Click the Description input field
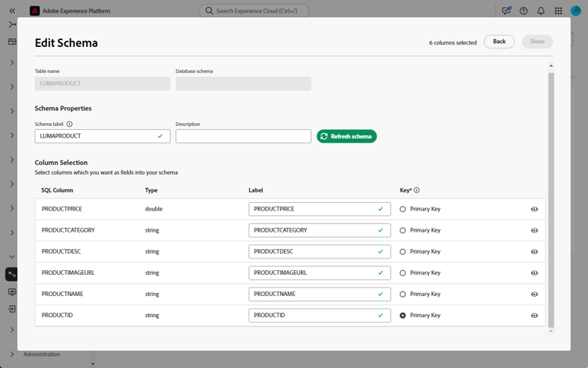Screen dimensions: 588x368 tap(243, 136)
